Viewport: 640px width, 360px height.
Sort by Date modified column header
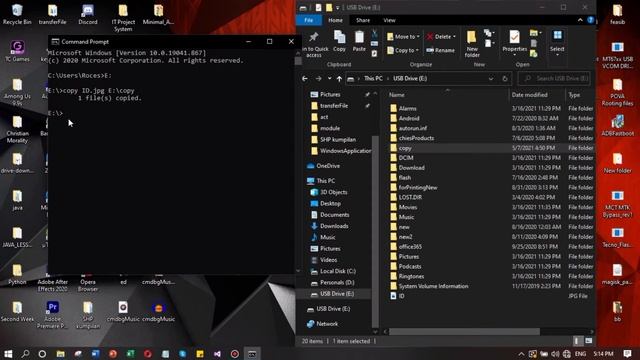[x=536, y=95]
